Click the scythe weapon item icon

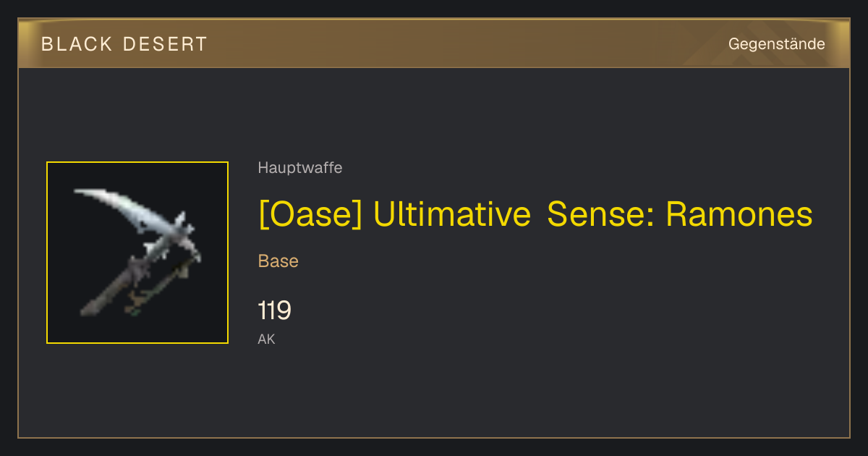point(137,253)
